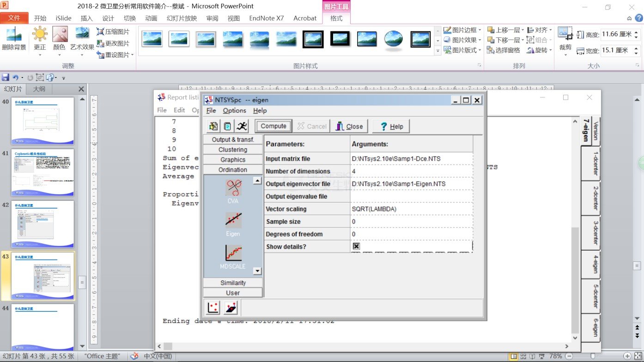Click the second clipboard icon in NTSYSpc toolbar
This screenshot has height=362, width=644.
point(227,126)
